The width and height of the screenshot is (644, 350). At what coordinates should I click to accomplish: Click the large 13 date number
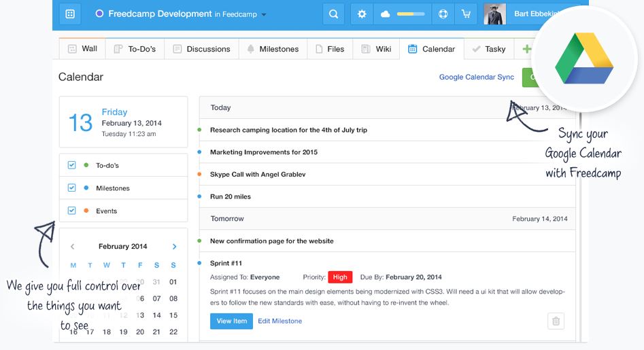point(80,123)
